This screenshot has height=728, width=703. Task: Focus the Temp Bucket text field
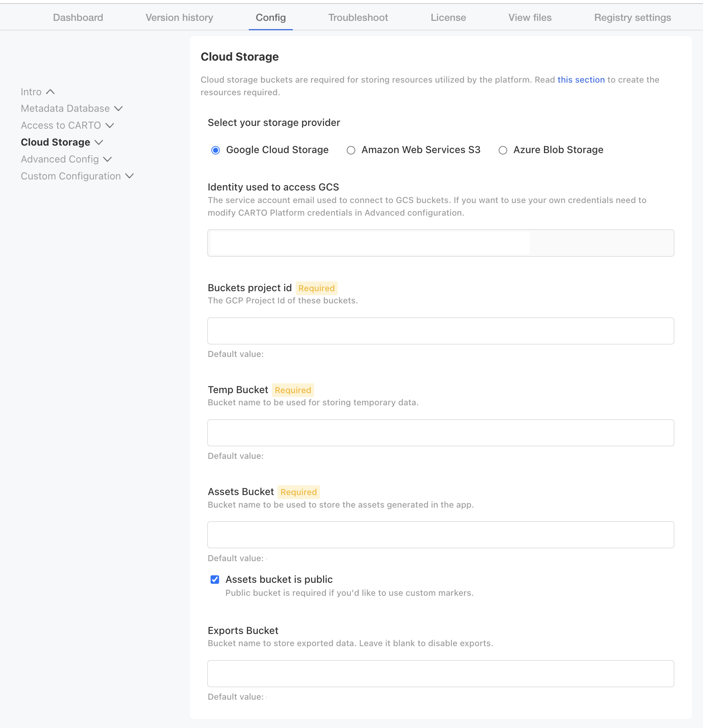point(440,433)
